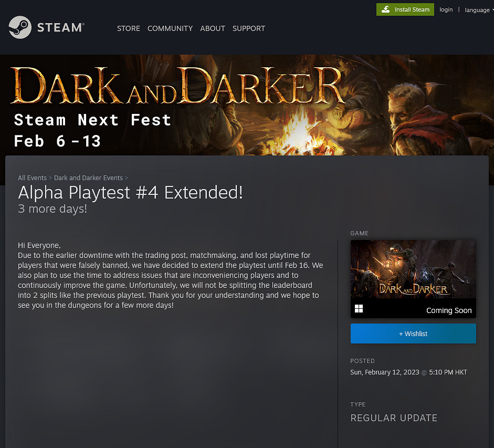Open the All Events breadcrumb
This screenshot has height=448, width=494.
[x=32, y=178]
